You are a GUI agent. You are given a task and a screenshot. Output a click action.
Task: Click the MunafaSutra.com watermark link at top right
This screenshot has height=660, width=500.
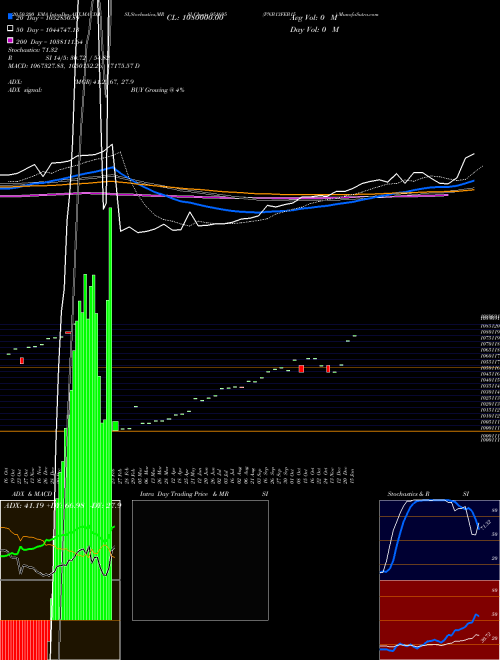358,14
